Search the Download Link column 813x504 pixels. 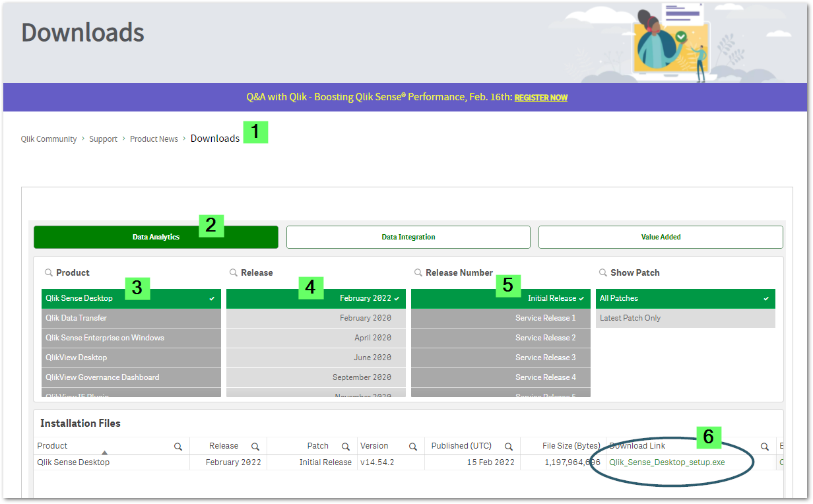click(x=764, y=446)
